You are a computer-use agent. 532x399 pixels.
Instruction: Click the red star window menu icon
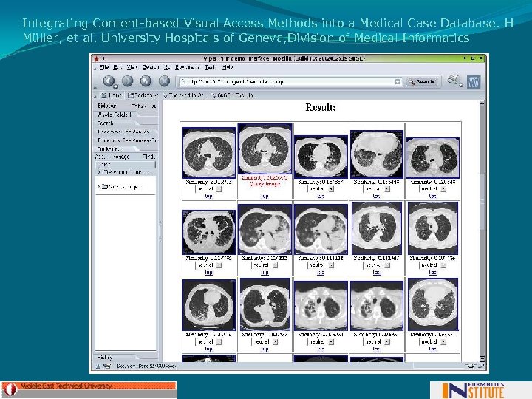96,58
